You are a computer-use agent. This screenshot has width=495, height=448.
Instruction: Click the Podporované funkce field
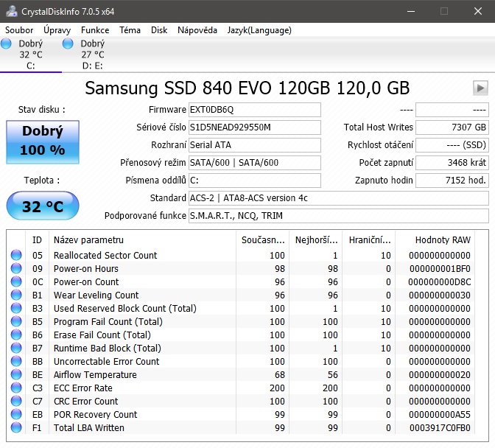coord(339,216)
